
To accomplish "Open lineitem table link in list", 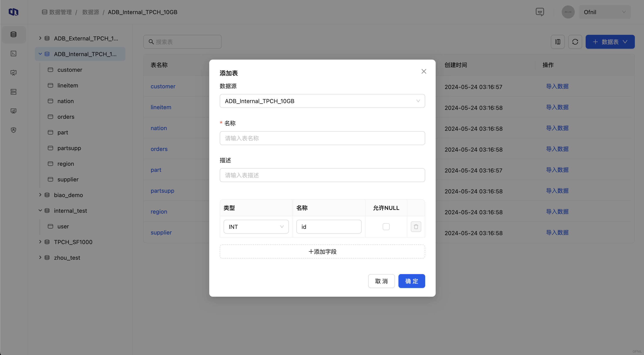I will (x=161, y=107).
